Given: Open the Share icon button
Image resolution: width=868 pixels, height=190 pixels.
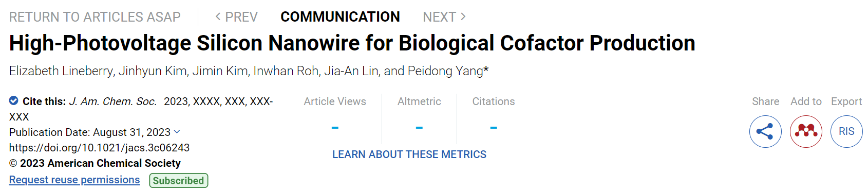Looking at the screenshot, I should pos(765,131).
